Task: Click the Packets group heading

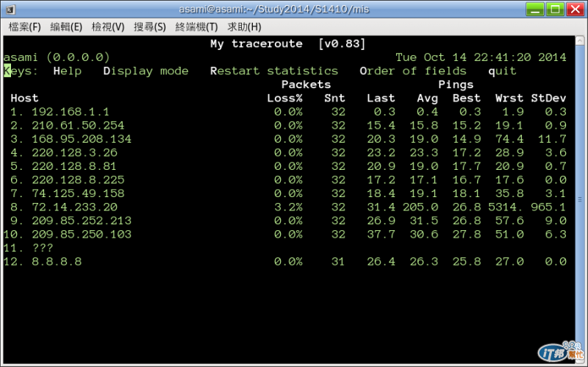Action: pos(306,85)
